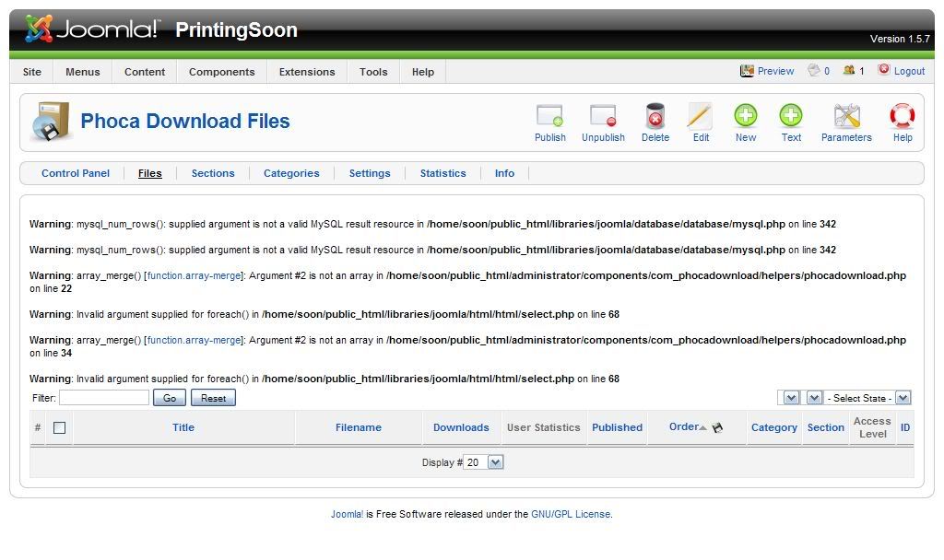The image size is (944, 560).
Task: Click the Logout icon
Action: pos(884,70)
